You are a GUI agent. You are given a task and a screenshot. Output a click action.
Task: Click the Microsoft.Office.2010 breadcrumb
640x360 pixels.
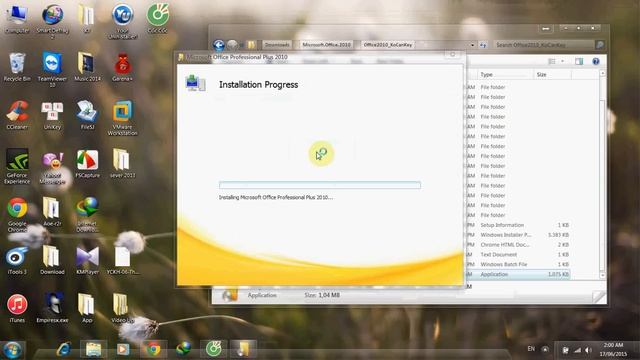tap(327, 44)
